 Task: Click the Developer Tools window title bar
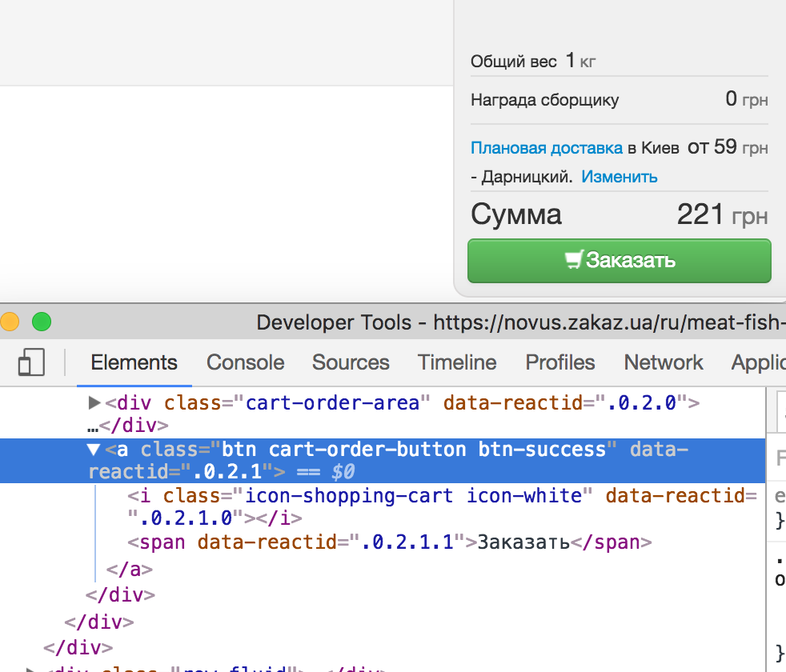[x=480, y=322]
